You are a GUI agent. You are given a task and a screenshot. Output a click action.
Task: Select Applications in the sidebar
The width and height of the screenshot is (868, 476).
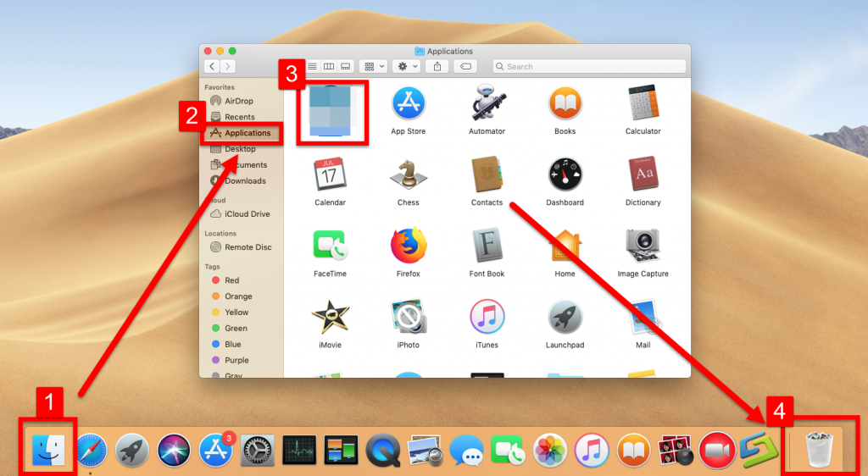(247, 133)
